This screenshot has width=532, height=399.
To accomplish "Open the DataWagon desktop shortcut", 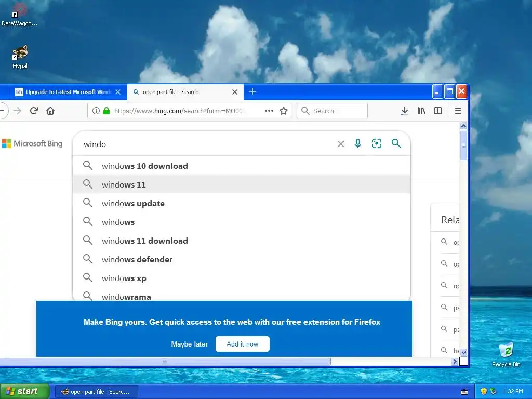I will (19, 14).
